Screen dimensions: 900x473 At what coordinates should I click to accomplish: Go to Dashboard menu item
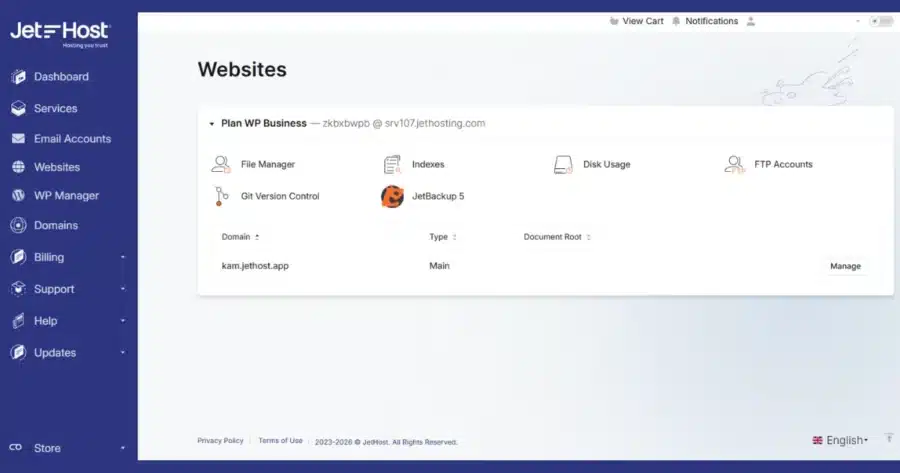click(61, 76)
